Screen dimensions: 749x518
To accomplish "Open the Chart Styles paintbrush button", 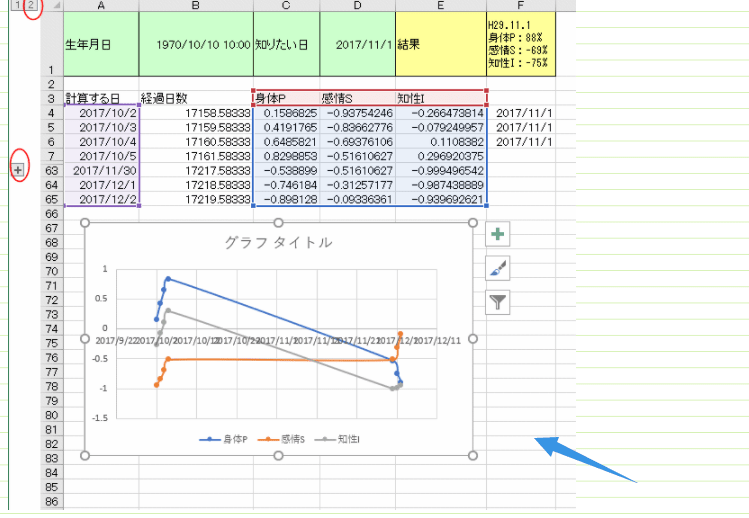I will (498, 268).
